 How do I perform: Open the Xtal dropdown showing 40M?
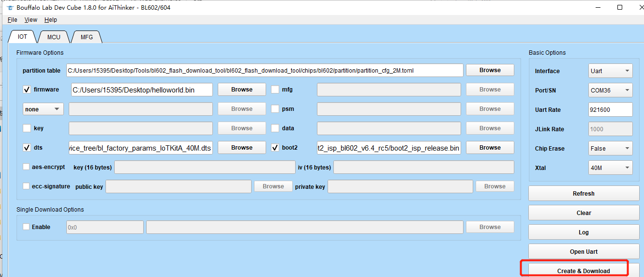610,168
